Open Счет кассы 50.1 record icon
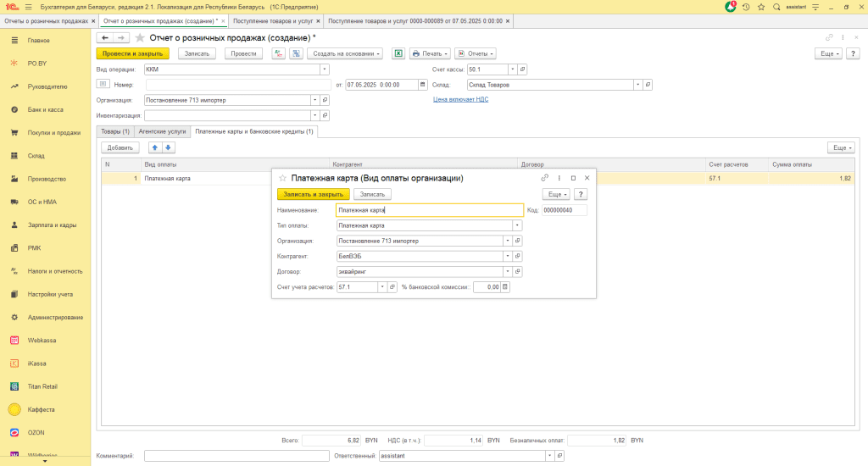This screenshot has height=466, width=868. pyautogui.click(x=522, y=69)
